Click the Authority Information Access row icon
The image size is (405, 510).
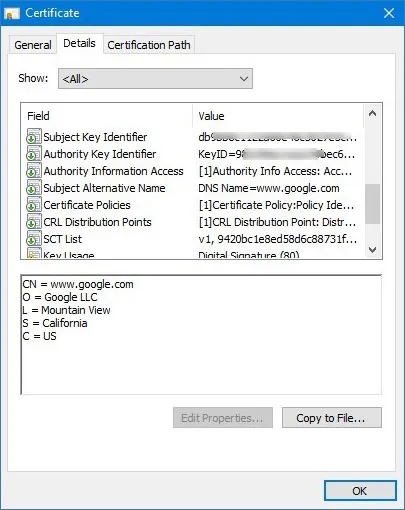(34, 171)
